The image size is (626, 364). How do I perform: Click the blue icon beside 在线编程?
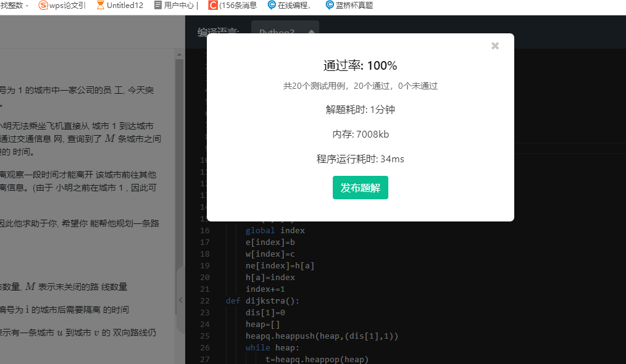pyautogui.click(x=271, y=6)
